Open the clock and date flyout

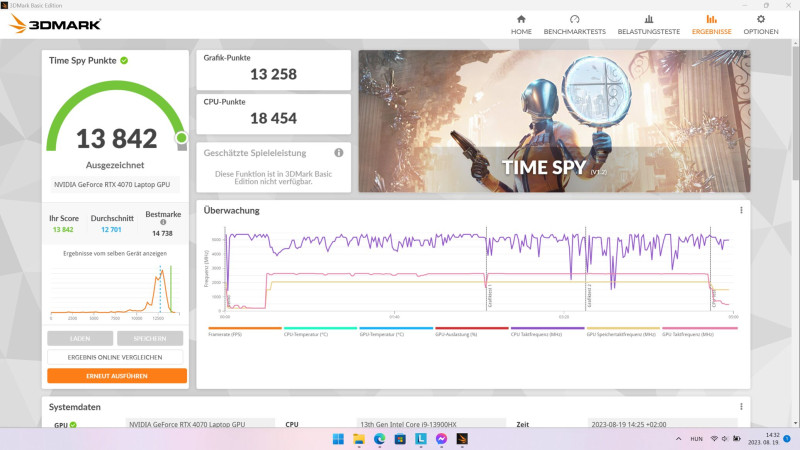(764, 439)
